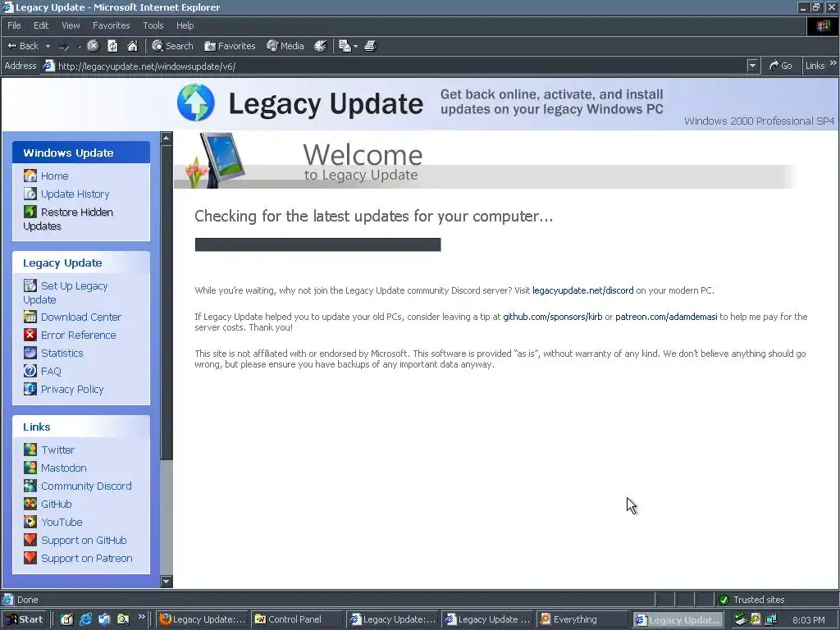This screenshot has height=630, width=840.
Task: Click the Twitter link icon
Action: (x=30, y=450)
